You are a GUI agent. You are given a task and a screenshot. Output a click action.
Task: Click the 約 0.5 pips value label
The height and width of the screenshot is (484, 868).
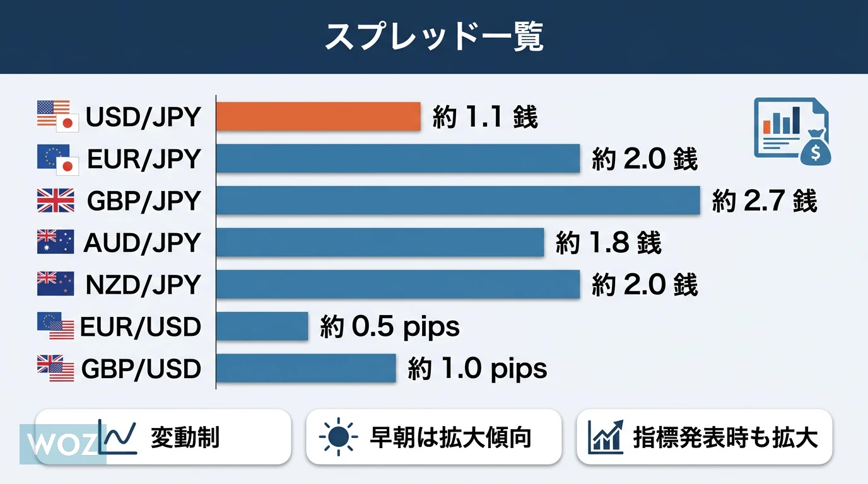click(390, 326)
